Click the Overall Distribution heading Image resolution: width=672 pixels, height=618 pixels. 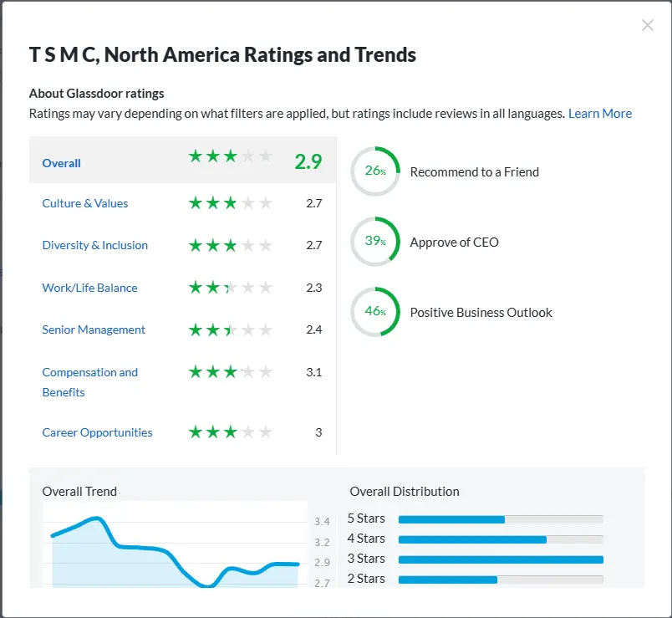(x=405, y=492)
